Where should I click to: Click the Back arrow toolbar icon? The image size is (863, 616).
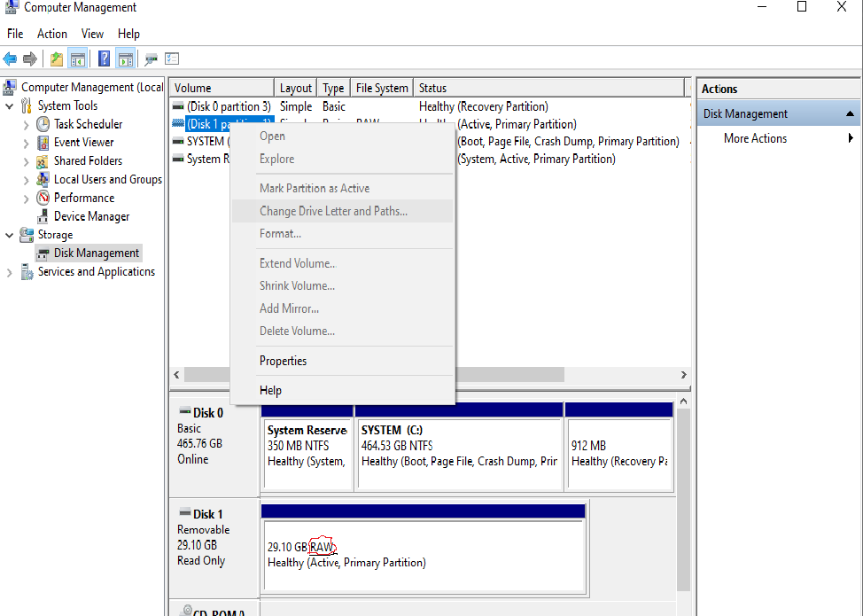[10, 58]
